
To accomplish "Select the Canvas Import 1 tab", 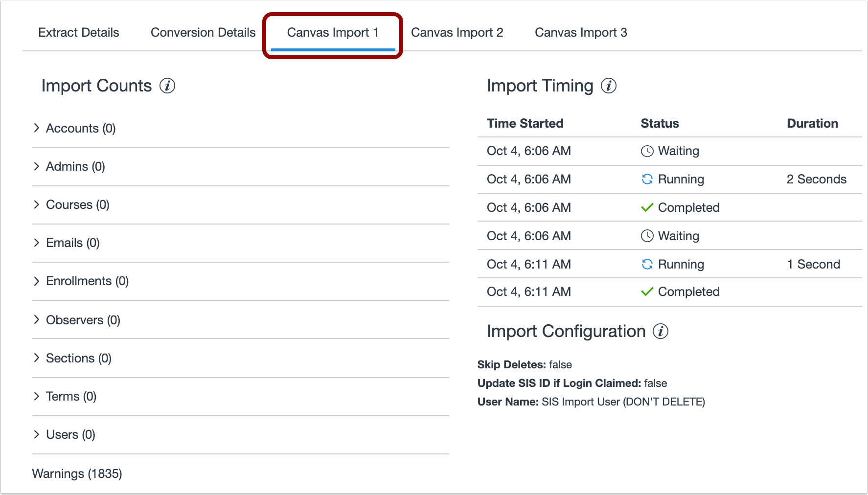I will 333,33.
